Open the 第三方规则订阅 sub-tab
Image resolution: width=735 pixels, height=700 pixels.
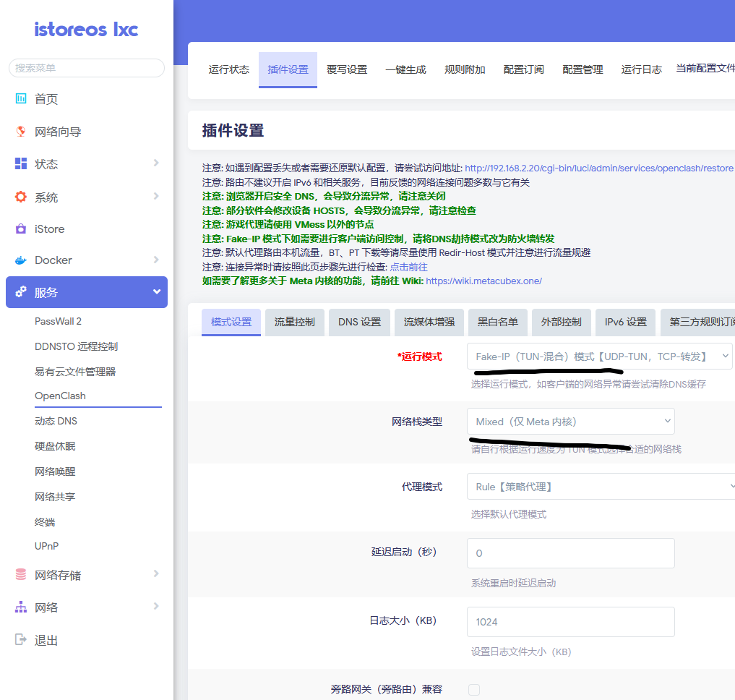pyautogui.click(x=698, y=323)
